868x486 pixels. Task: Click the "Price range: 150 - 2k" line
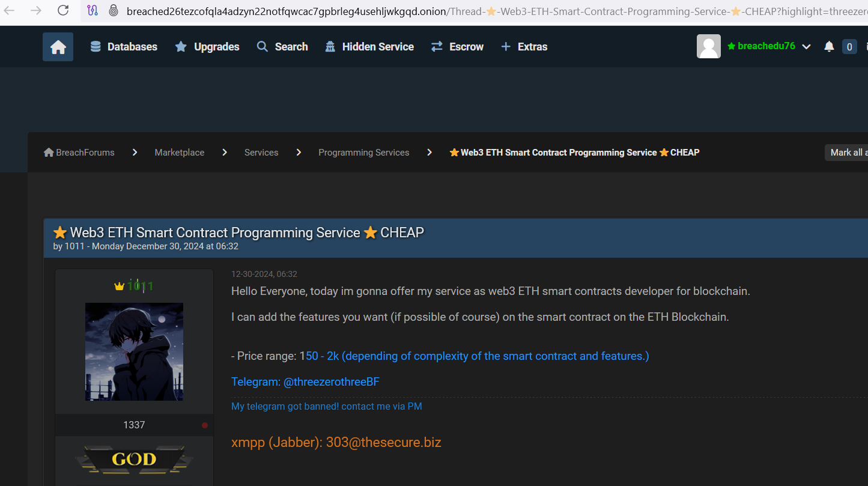tap(440, 356)
